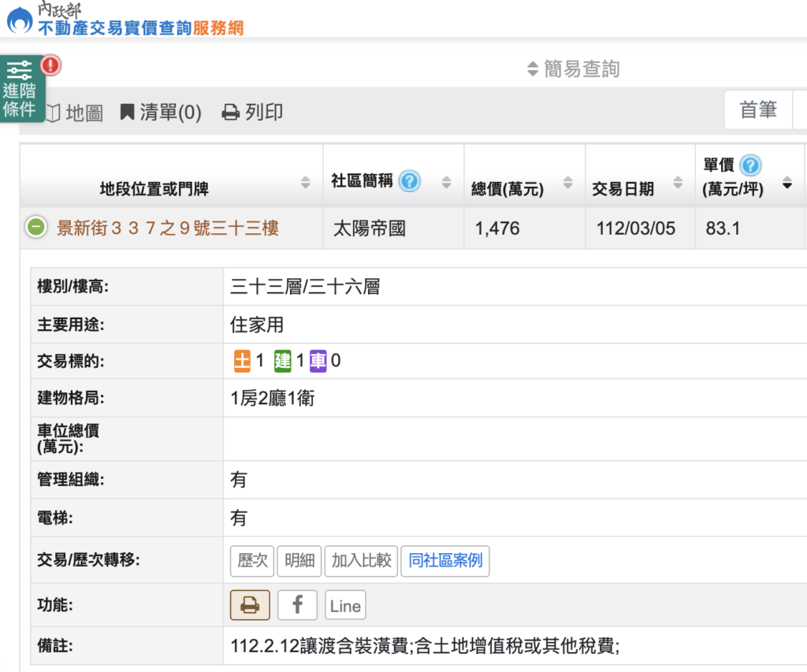The width and height of the screenshot is (807, 672).
Task: Click the printer icon button in 功能 row
Action: click(250, 605)
